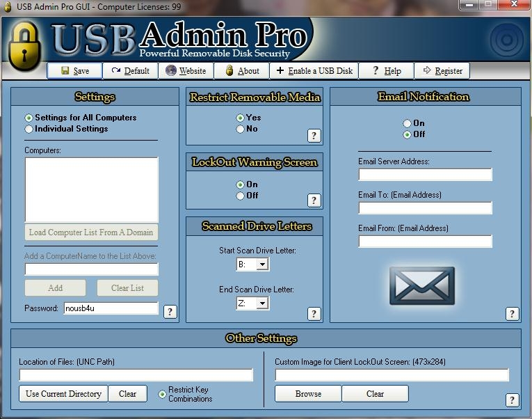Click help icon in LockOut Warning Screen
The height and width of the screenshot is (419, 532).
[314, 200]
